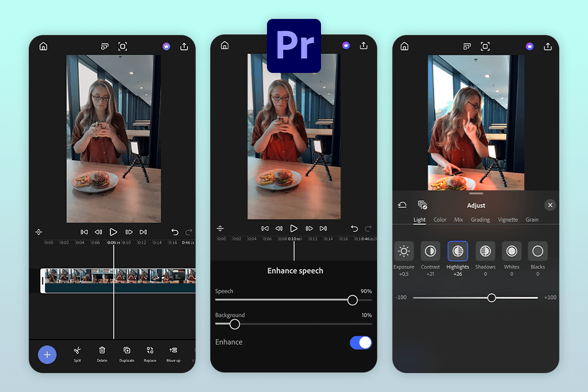Jump to previous clip in middle phone

click(265, 228)
